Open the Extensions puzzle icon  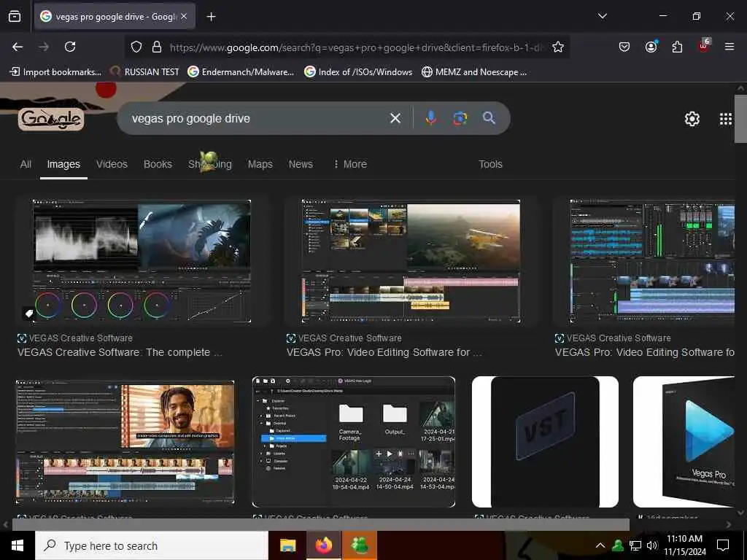click(x=677, y=47)
